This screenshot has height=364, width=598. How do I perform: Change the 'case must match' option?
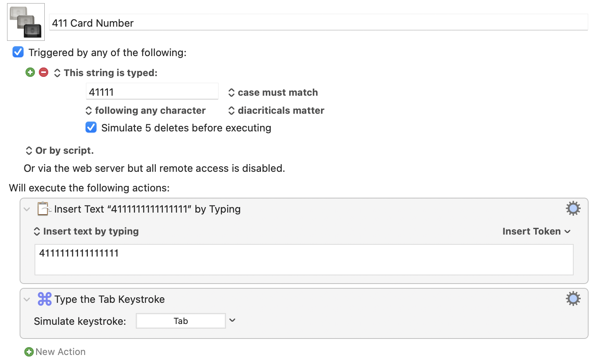click(273, 92)
